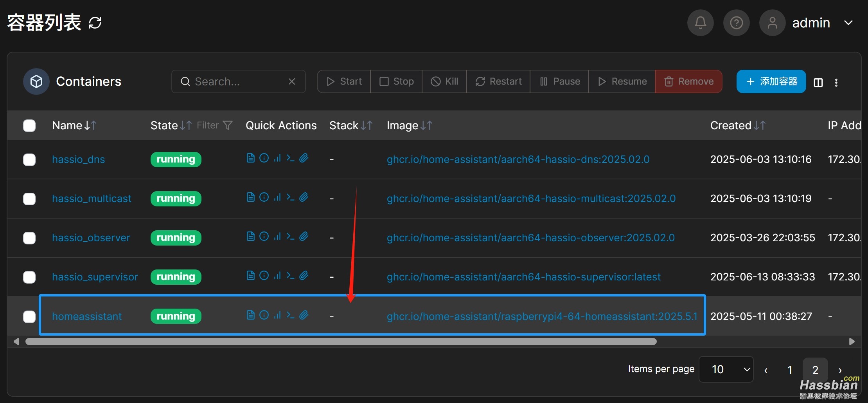Open stats chart icon for hassio_dns
The image size is (868, 403).
click(x=277, y=158)
